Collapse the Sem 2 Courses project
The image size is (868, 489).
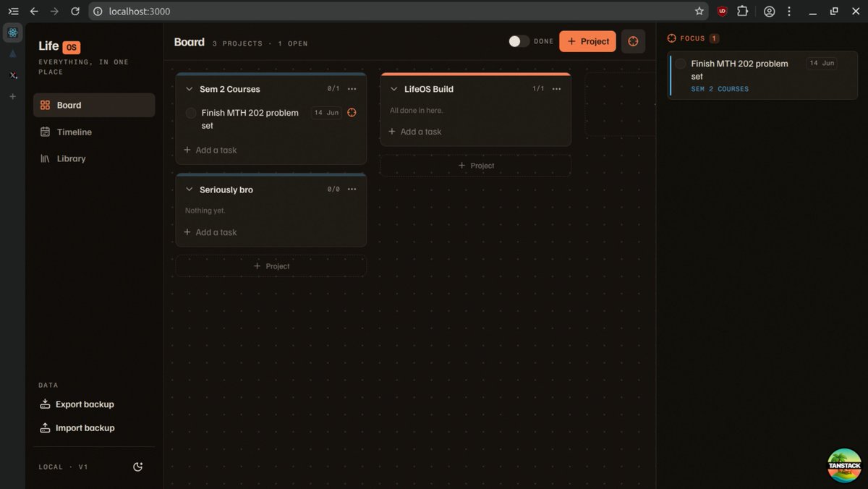coord(190,89)
